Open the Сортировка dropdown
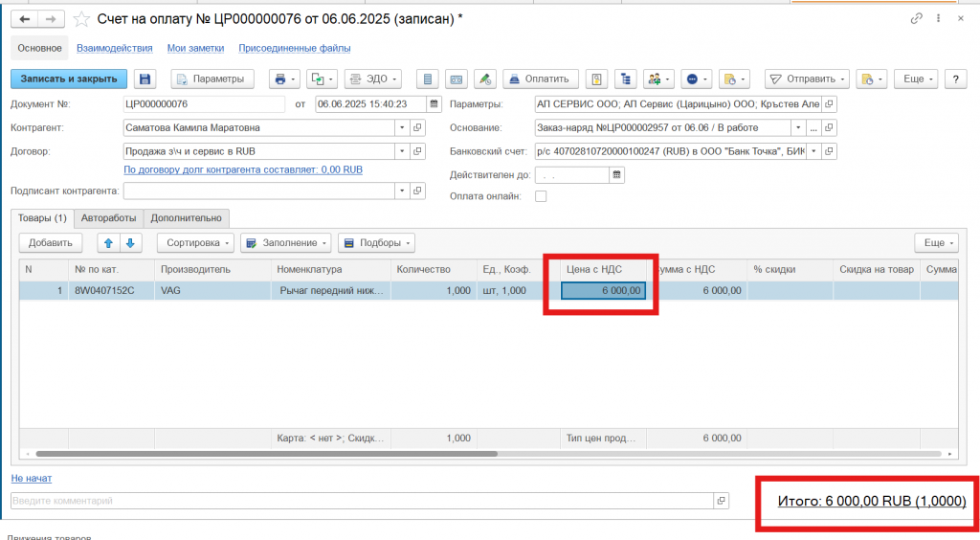 [194, 243]
